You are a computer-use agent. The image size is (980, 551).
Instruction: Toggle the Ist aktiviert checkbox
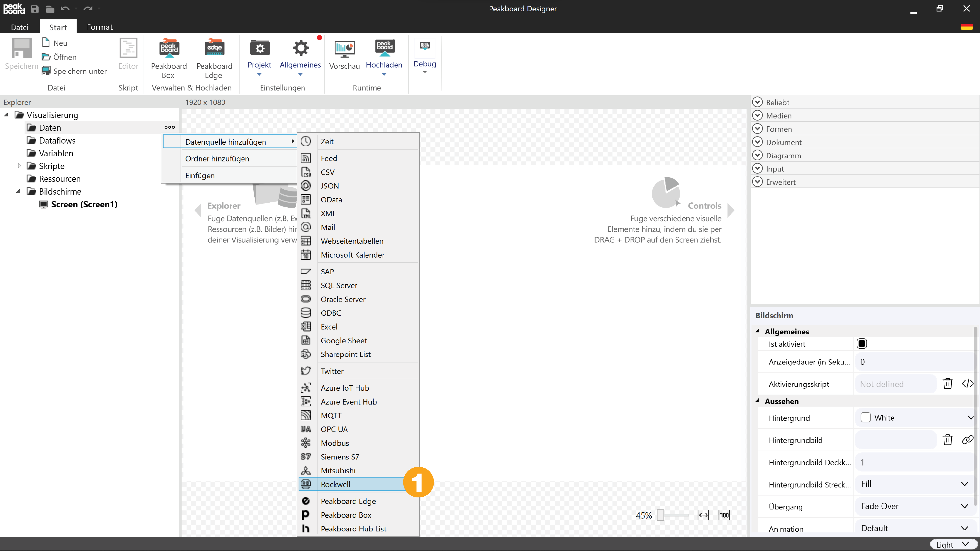point(862,344)
